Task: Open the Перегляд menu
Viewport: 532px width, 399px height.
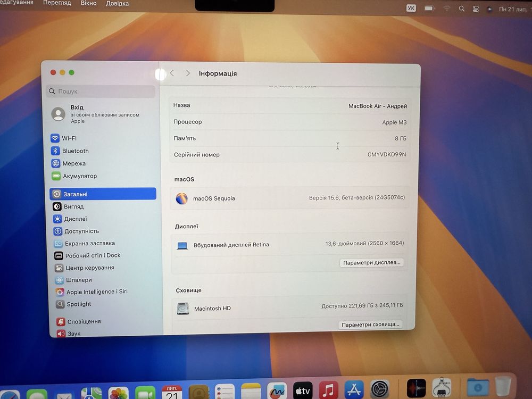Action: coord(57,3)
